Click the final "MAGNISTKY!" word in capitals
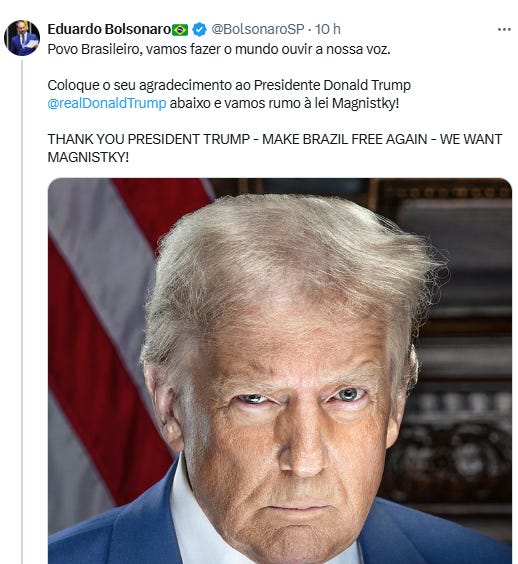 pos(88,157)
